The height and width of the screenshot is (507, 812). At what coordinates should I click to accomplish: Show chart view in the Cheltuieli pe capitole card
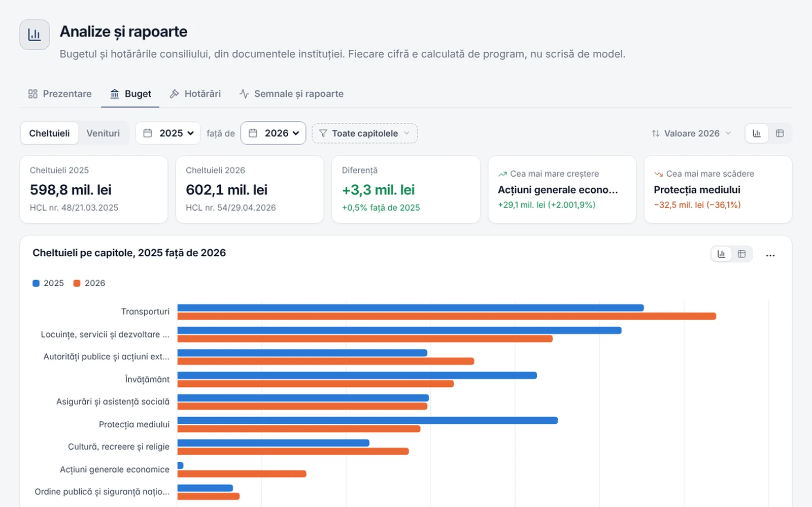[x=721, y=254]
